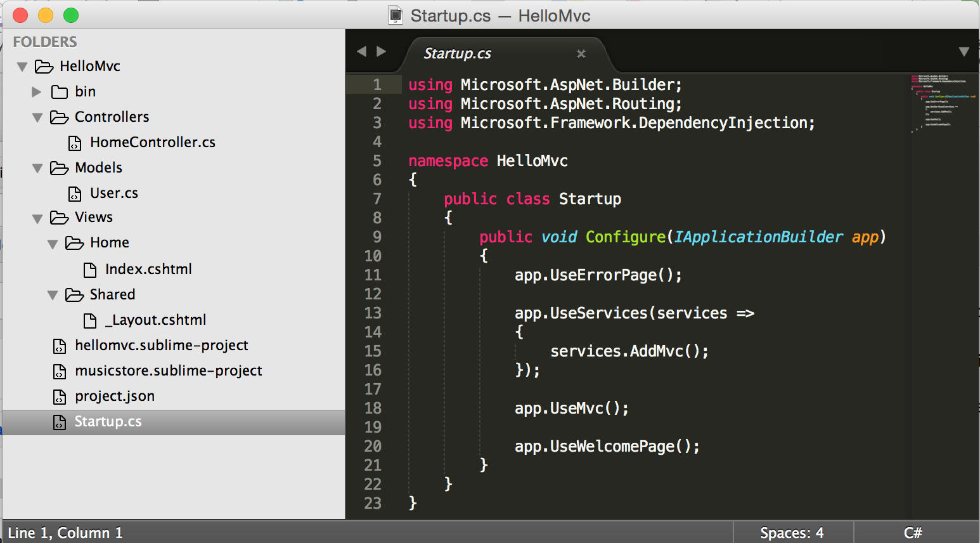Click the HomeController.cs file icon
Image resolution: width=980 pixels, height=543 pixels.
coord(75,142)
